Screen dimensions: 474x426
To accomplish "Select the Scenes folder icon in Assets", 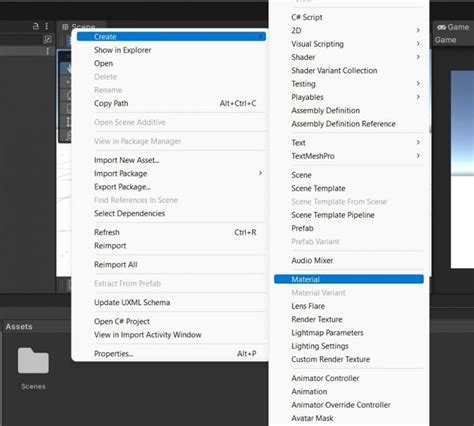I will click(33, 360).
